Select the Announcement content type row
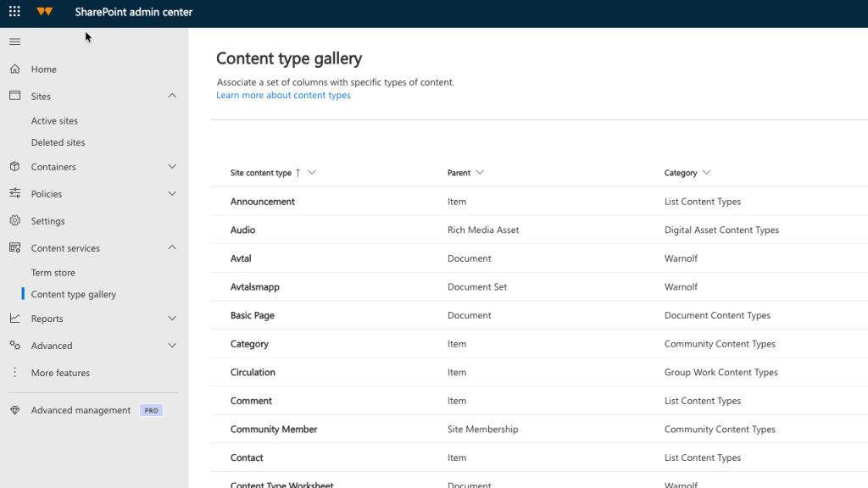The image size is (868, 488). pos(261,202)
